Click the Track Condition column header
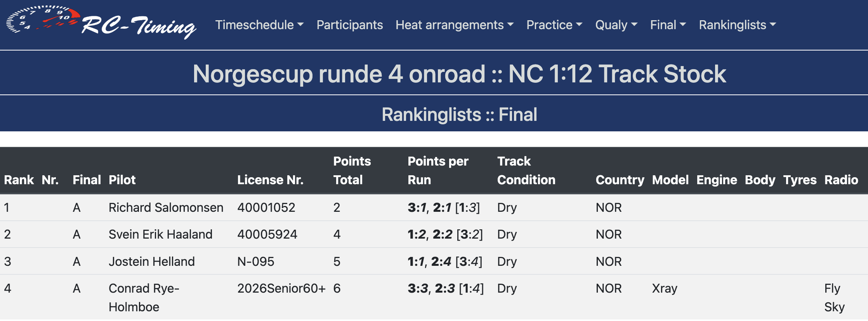This screenshot has width=868, height=321. (x=526, y=170)
